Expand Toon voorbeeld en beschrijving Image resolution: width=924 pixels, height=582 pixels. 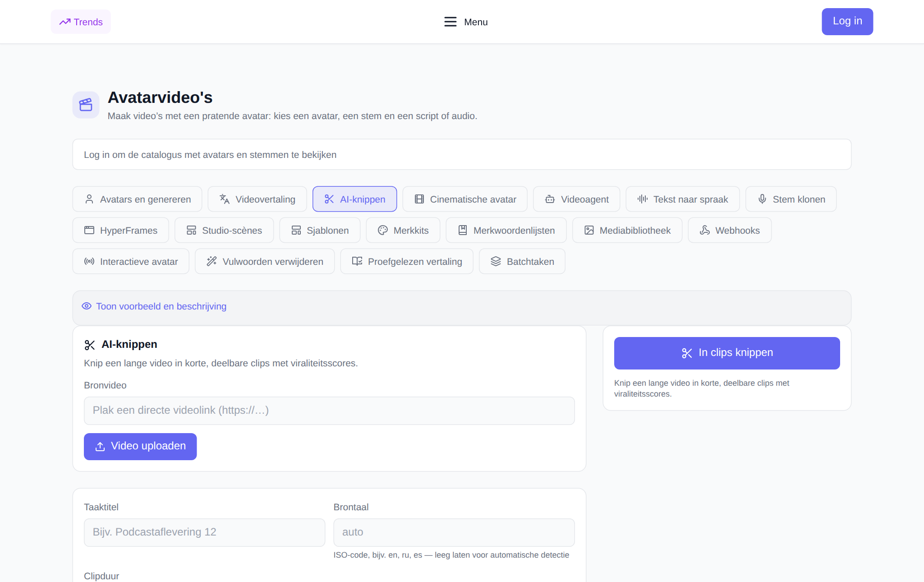161,306
